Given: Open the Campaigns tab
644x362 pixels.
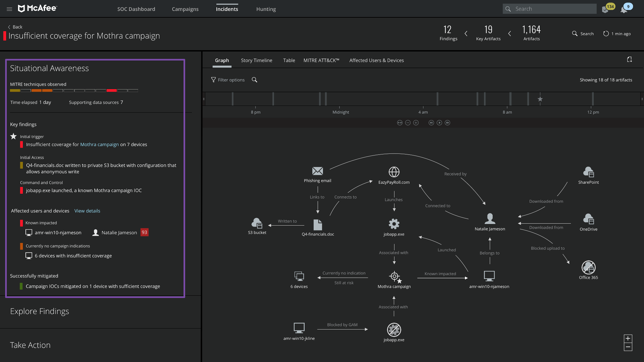Looking at the screenshot, I should pyautogui.click(x=185, y=9).
